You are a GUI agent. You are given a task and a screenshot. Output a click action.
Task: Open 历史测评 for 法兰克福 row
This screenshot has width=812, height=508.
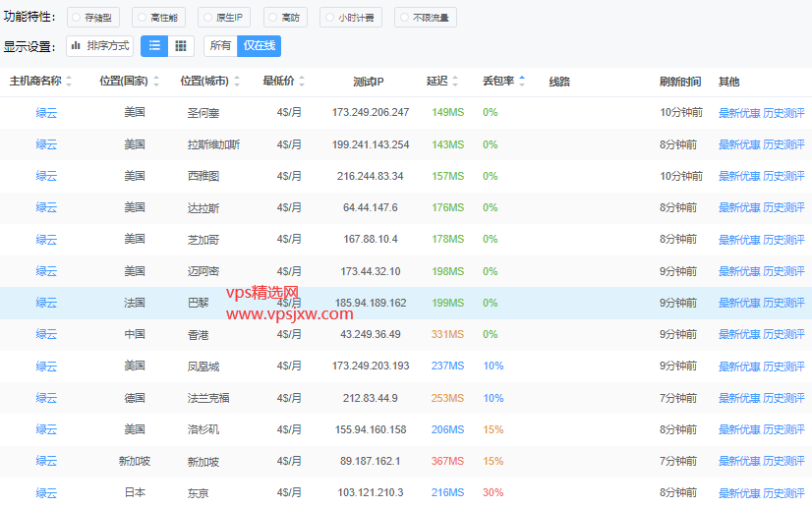pyautogui.click(x=783, y=398)
